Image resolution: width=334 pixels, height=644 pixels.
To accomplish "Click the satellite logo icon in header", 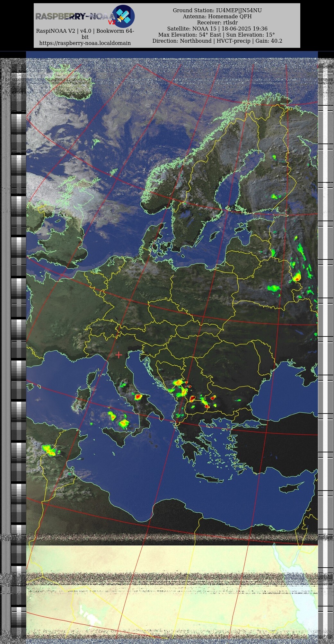I will pos(123,16).
